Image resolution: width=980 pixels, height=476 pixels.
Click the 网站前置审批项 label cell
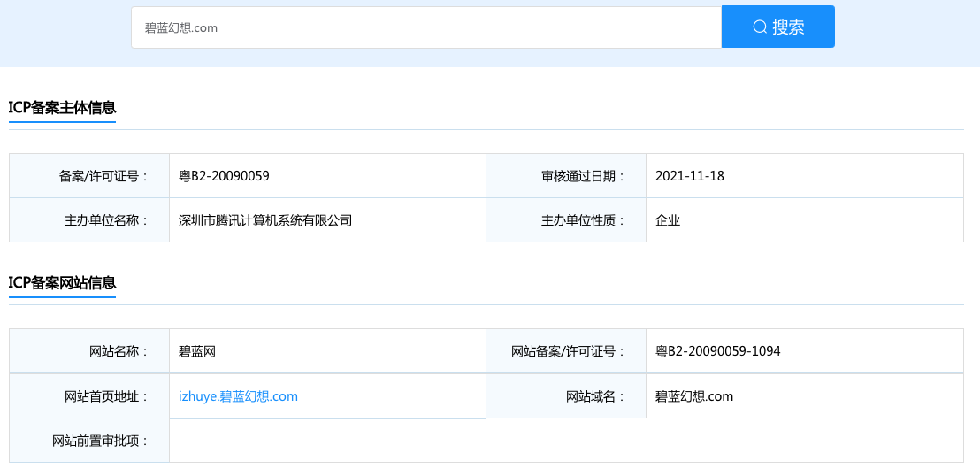100,441
